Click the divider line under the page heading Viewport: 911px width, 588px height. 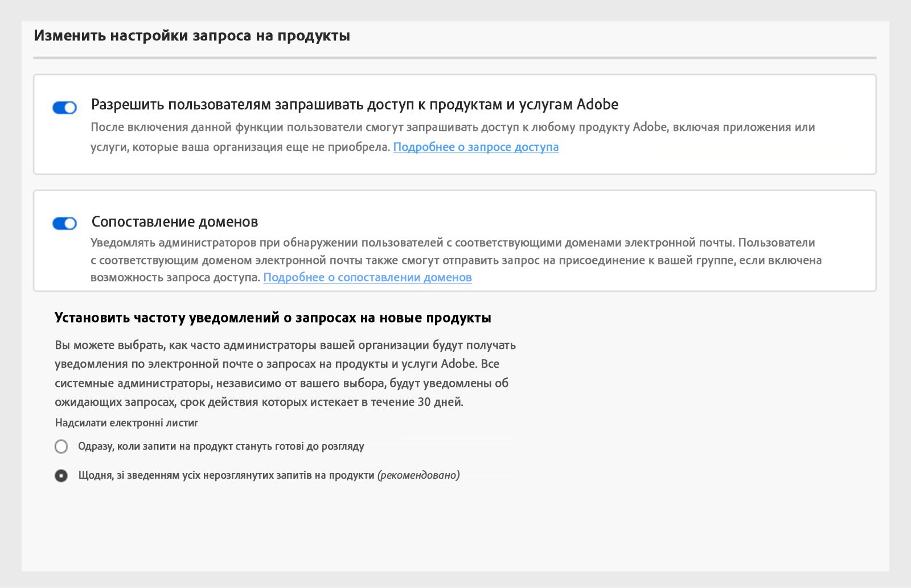454,58
